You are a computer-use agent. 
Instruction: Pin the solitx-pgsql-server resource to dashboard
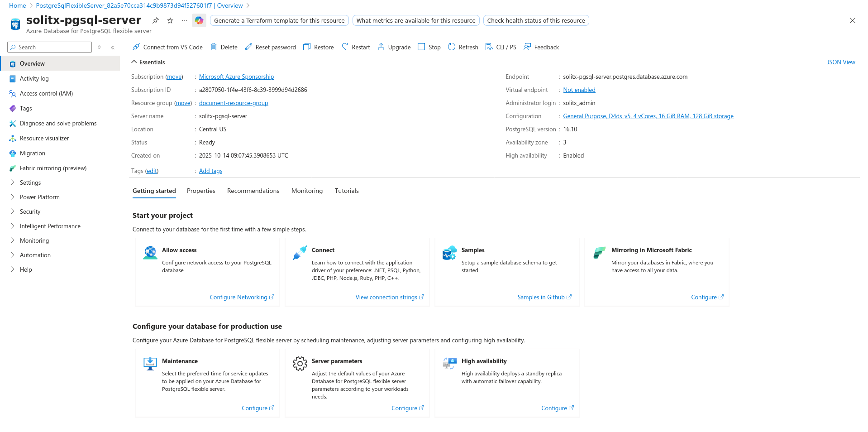click(x=155, y=20)
